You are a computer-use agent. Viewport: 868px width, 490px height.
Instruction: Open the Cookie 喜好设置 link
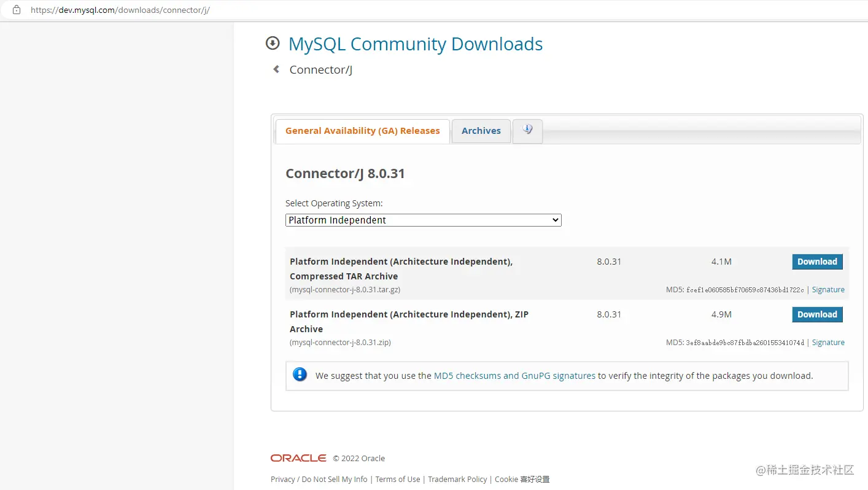pos(522,480)
